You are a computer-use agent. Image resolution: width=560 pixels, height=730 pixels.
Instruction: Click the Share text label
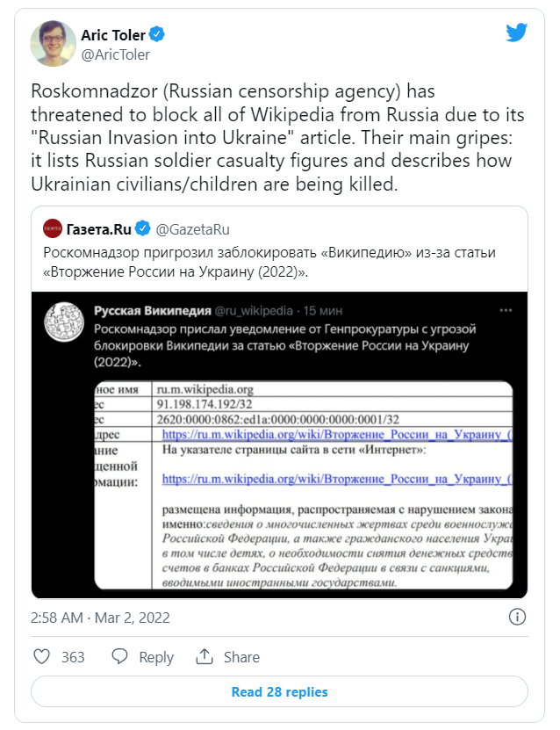[x=241, y=657]
